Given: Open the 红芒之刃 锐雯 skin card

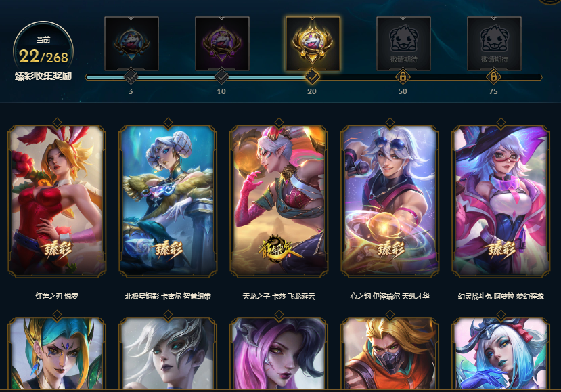Looking at the screenshot, I should click(57, 201).
